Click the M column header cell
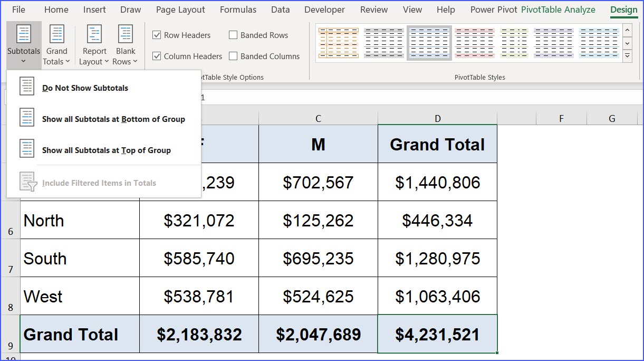The height and width of the screenshot is (361, 644). (x=318, y=144)
